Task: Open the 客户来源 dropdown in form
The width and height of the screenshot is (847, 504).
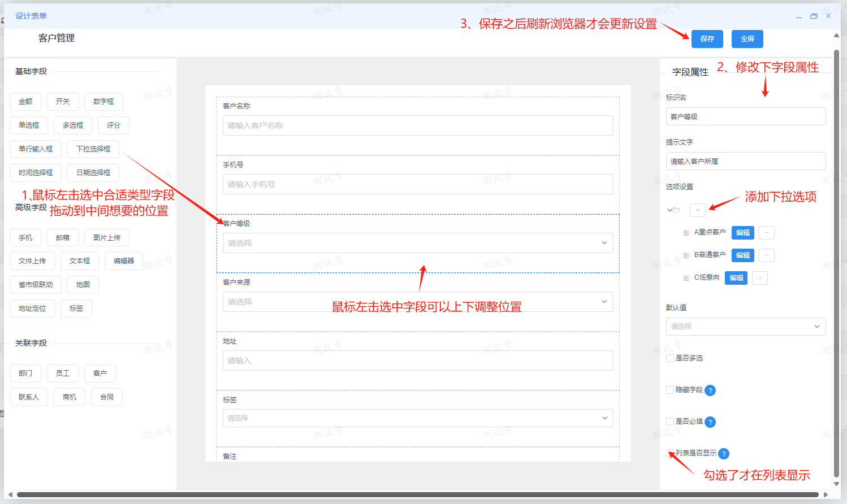Action: [x=417, y=302]
